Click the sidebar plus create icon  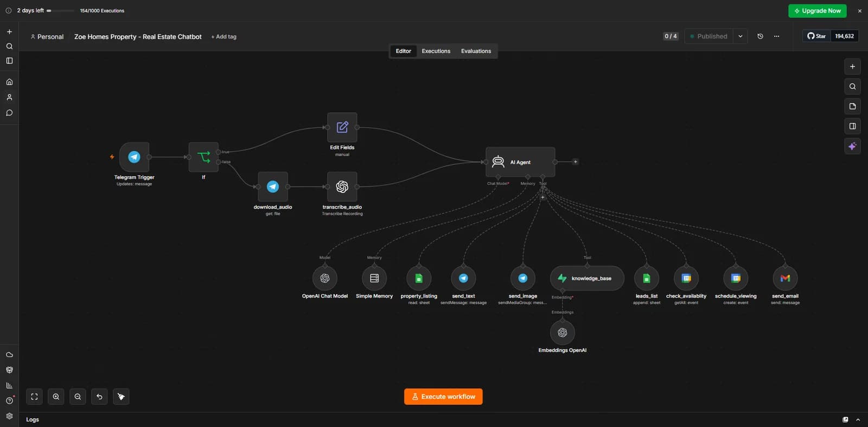[9, 32]
